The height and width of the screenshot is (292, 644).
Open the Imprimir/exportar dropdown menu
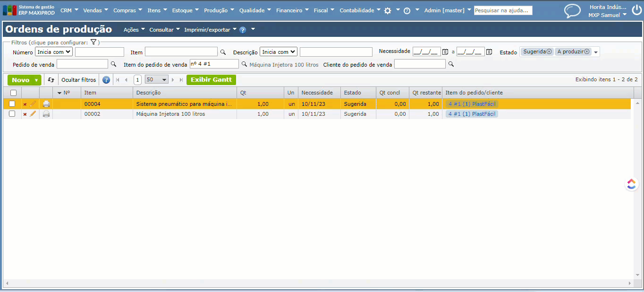tap(210, 30)
